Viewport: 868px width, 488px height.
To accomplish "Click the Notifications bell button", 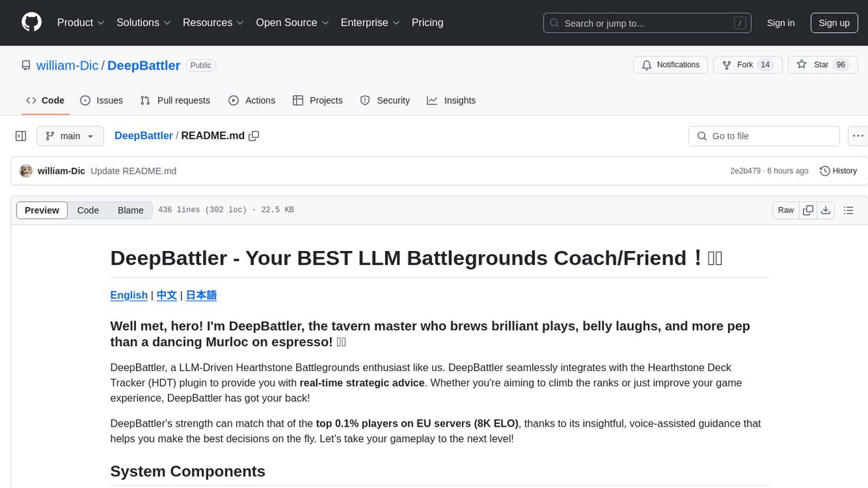I will click(671, 65).
